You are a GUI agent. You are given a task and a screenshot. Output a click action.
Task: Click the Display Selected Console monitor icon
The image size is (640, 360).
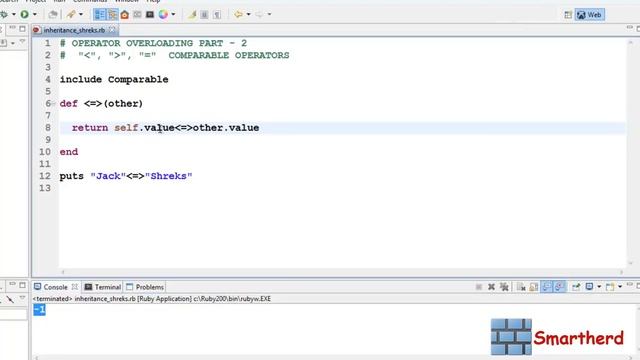[589, 287]
